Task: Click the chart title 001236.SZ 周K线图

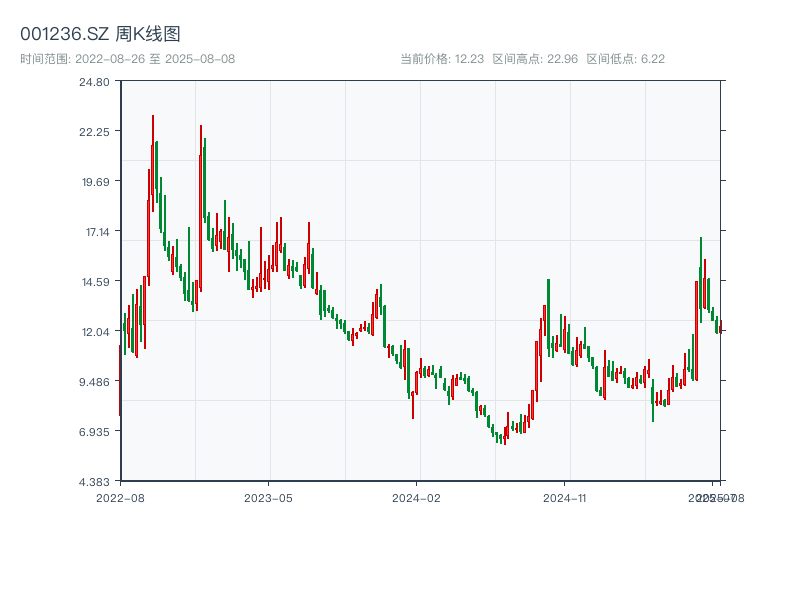Action: [103, 33]
